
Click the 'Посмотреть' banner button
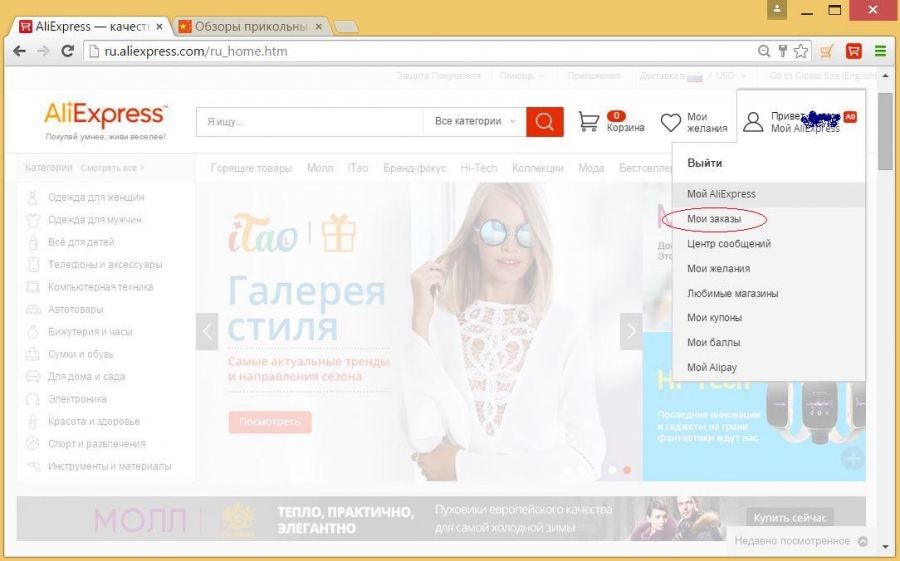tap(270, 422)
